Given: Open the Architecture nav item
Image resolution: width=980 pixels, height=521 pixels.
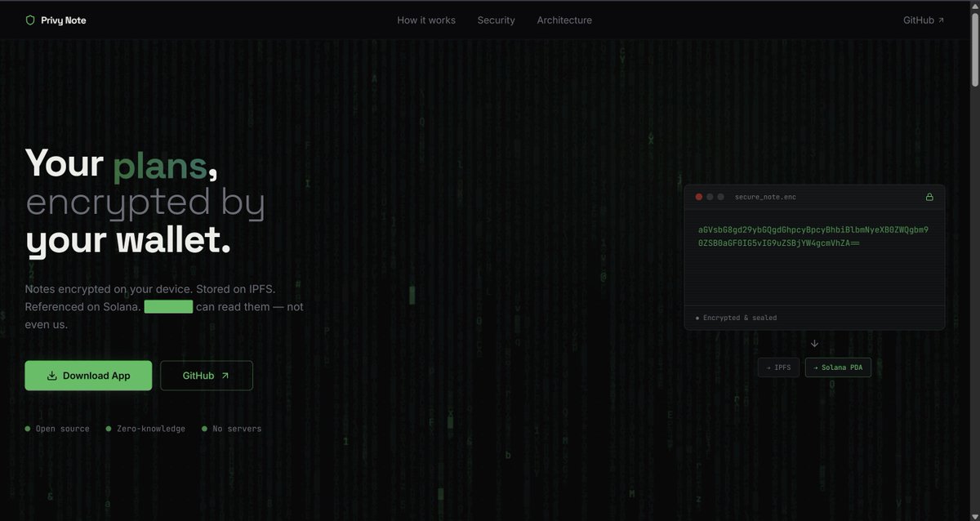Looking at the screenshot, I should tap(564, 20).
